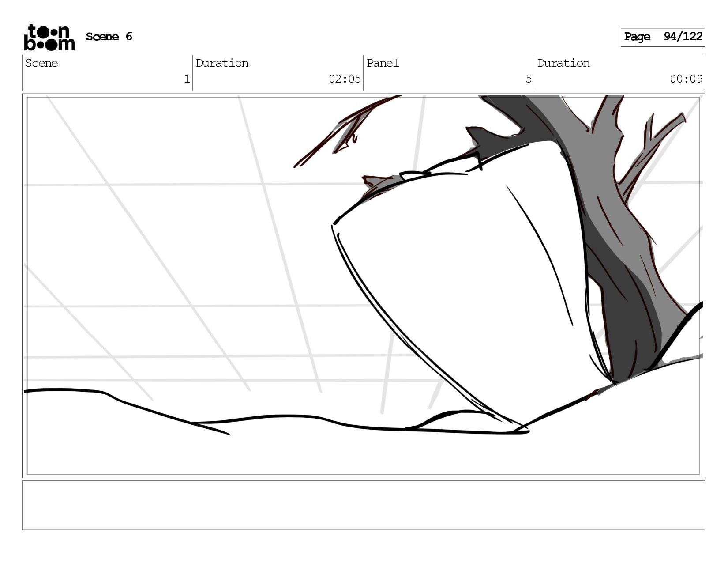The width and height of the screenshot is (728, 563).
Task: Click the storyboard panel drawing
Action: click(x=363, y=286)
